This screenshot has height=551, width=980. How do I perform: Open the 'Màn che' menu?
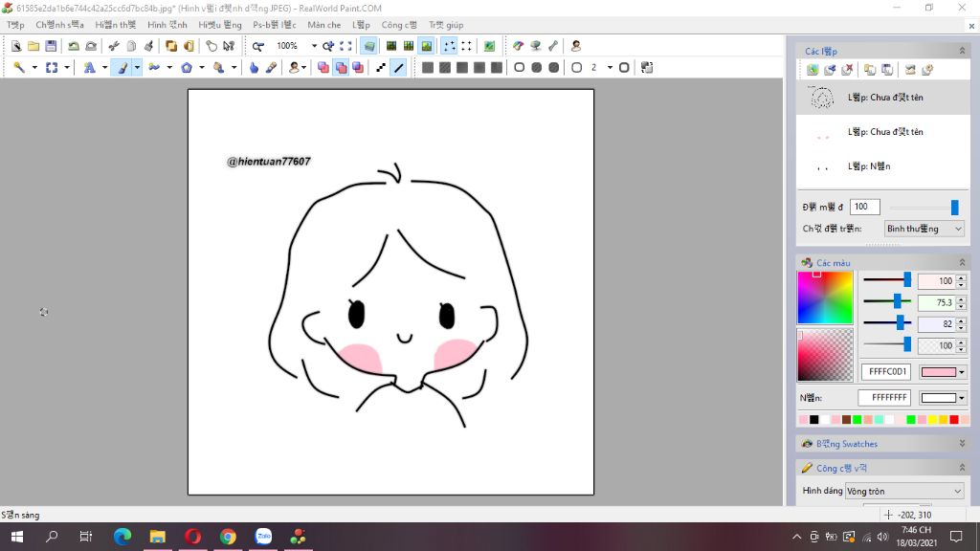[x=323, y=25]
